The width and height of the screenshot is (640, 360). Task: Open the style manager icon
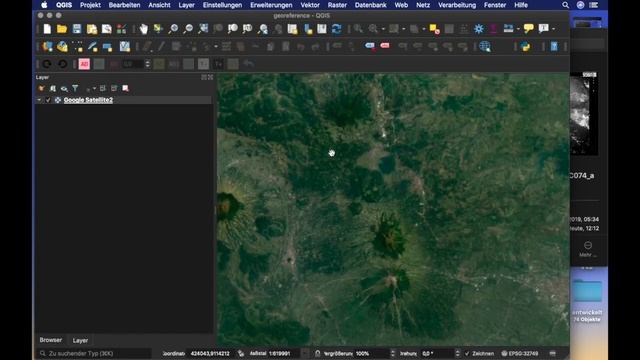click(121, 29)
